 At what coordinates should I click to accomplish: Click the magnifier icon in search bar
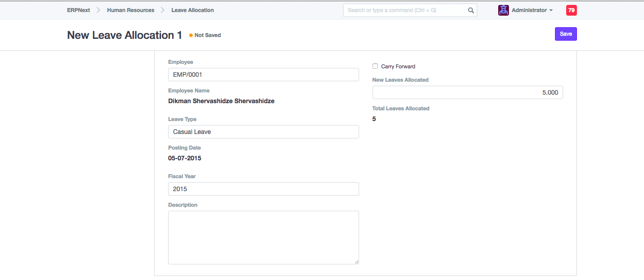471,10
